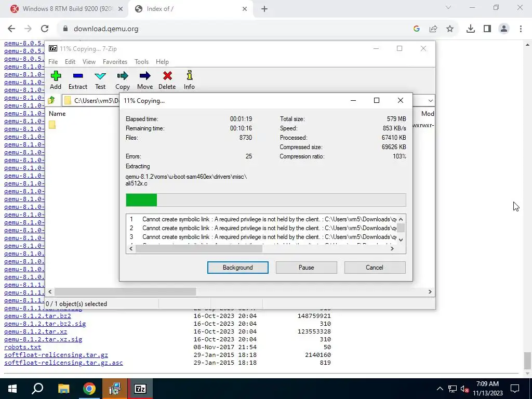
Task: Toggle Chrome side panel icon
Action: 487,29
